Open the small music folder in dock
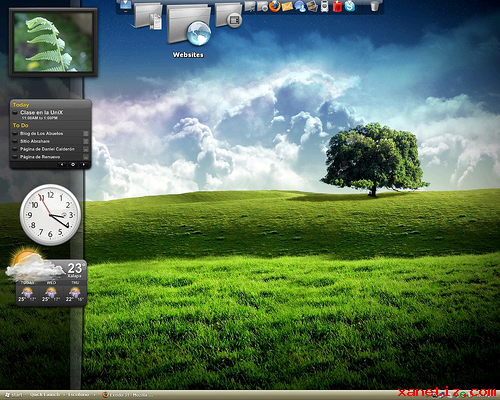 (250, 6)
